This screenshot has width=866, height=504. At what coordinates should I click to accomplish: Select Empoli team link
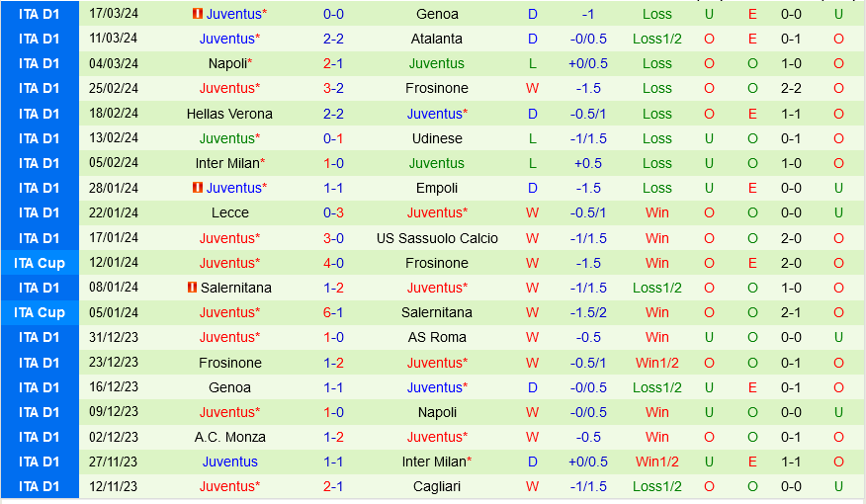[436, 188]
